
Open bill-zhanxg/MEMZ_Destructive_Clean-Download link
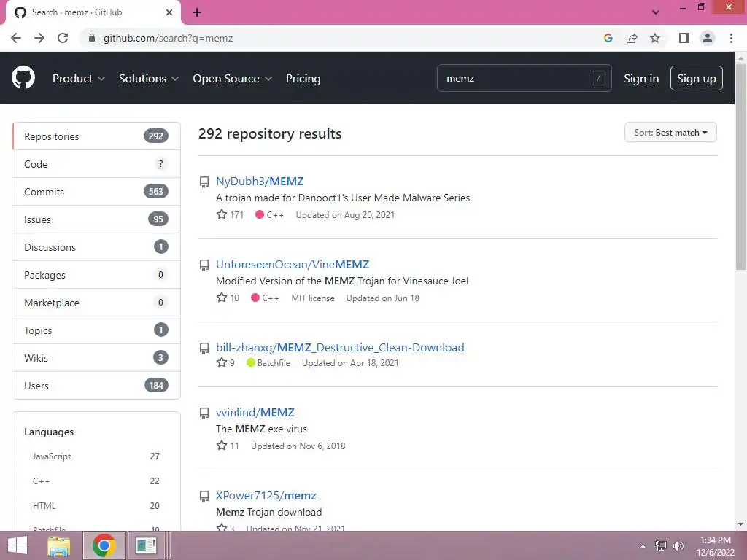[340, 347]
